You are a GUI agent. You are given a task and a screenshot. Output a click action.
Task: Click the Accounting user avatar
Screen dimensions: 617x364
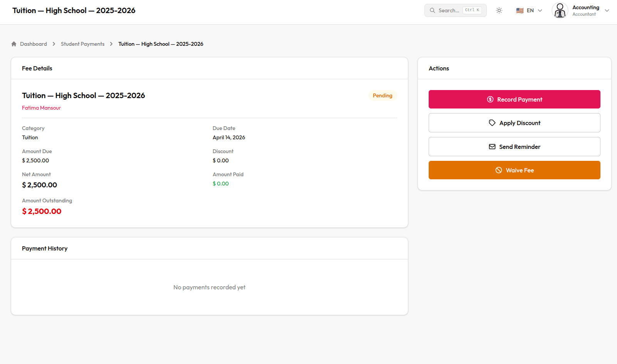pos(560,10)
